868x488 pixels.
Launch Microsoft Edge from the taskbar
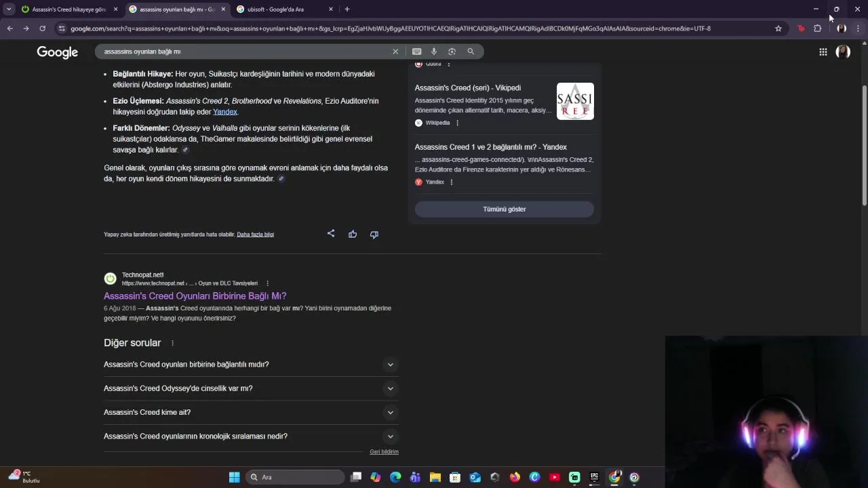pyautogui.click(x=395, y=477)
